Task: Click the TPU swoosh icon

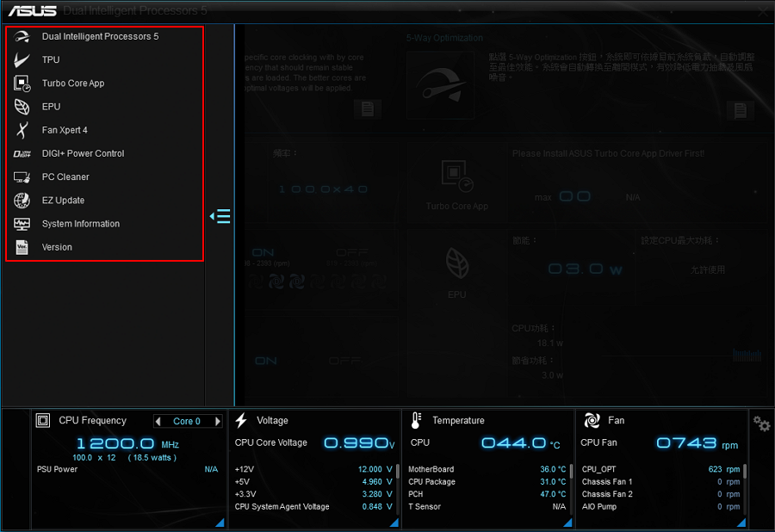Action: pos(22,59)
